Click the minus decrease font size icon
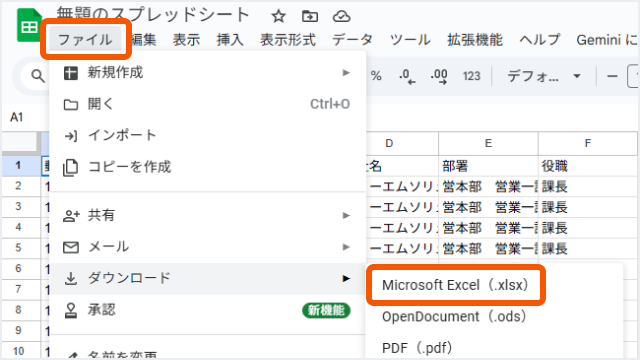The image size is (640, 360). (x=612, y=76)
